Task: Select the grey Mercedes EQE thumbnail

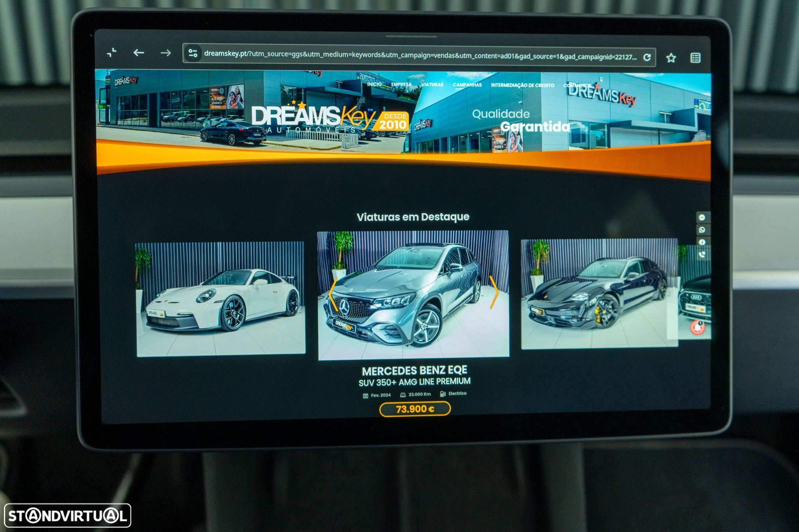Action: click(x=413, y=295)
